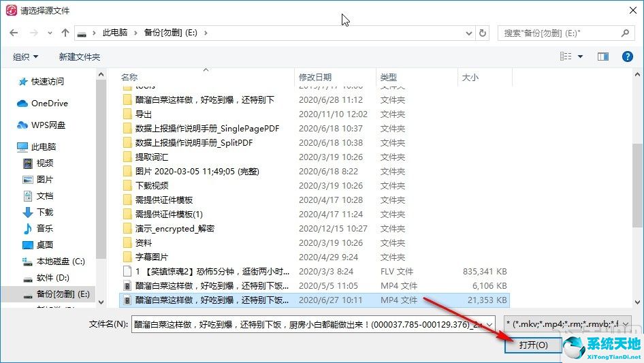Click the back navigation arrow
644x363 pixels.
[14, 33]
